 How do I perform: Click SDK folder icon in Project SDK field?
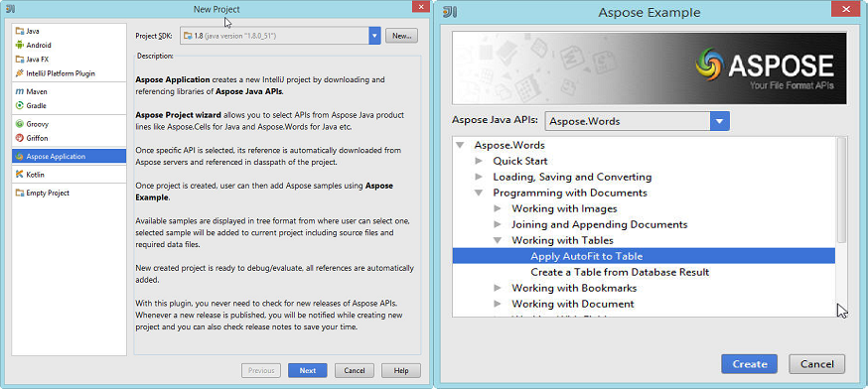pyautogui.click(x=189, y=36)
